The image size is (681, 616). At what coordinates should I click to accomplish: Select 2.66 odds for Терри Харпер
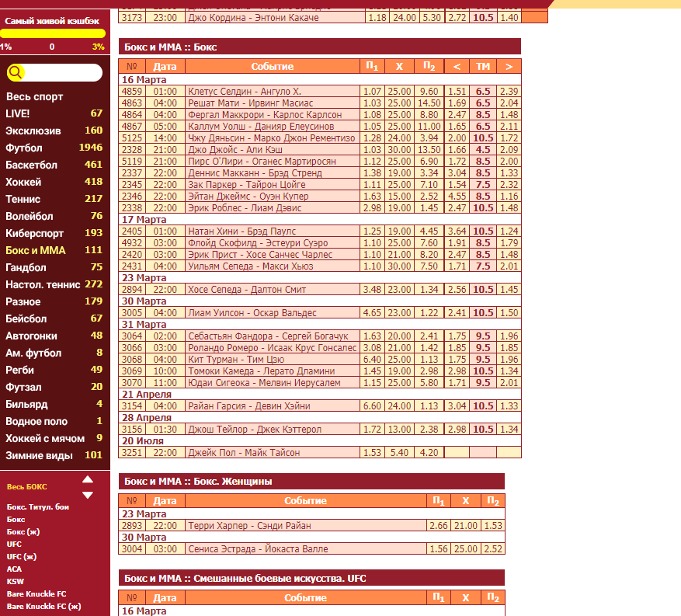(x=439, y=526)
